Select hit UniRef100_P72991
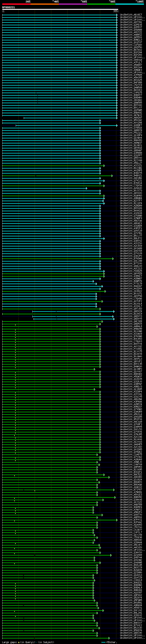 pos(131,349)
